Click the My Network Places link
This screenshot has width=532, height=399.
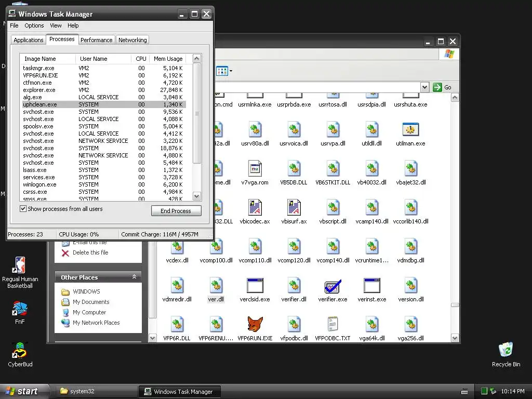pos(96,323)
